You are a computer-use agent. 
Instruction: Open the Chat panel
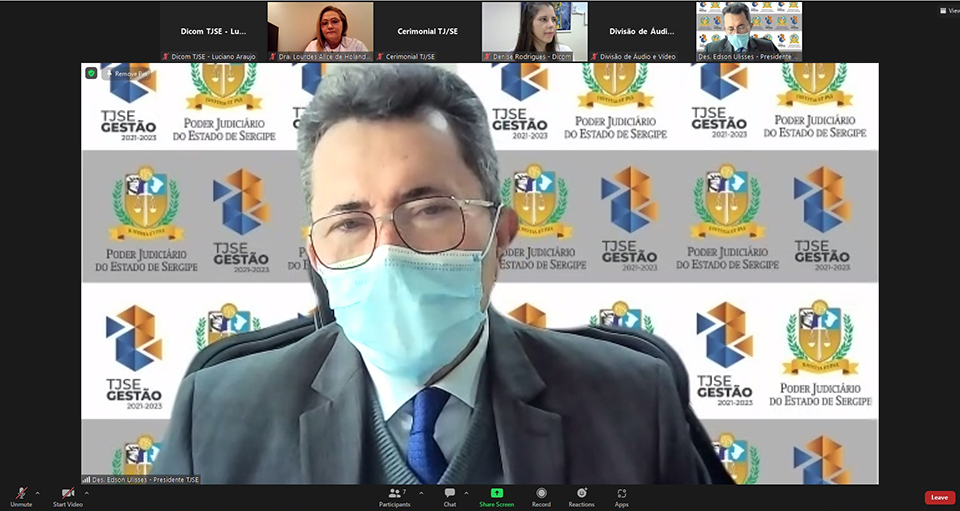450,496
